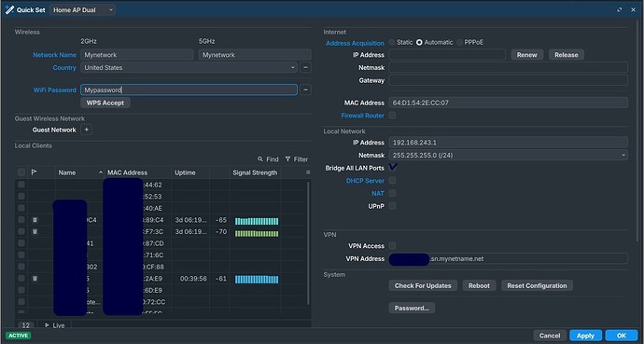Enable the DHCP Server checkbox

pyautogui.click(x=392, y=181)
